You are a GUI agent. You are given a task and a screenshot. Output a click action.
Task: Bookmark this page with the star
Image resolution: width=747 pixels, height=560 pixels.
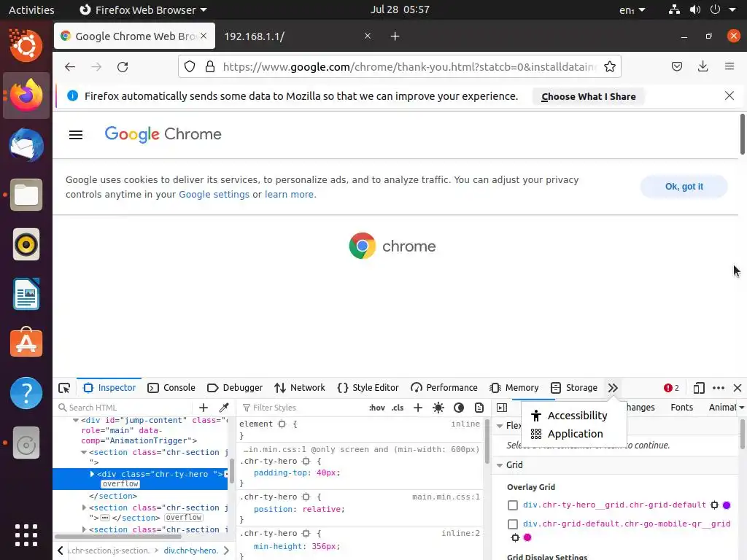(610, 66)
